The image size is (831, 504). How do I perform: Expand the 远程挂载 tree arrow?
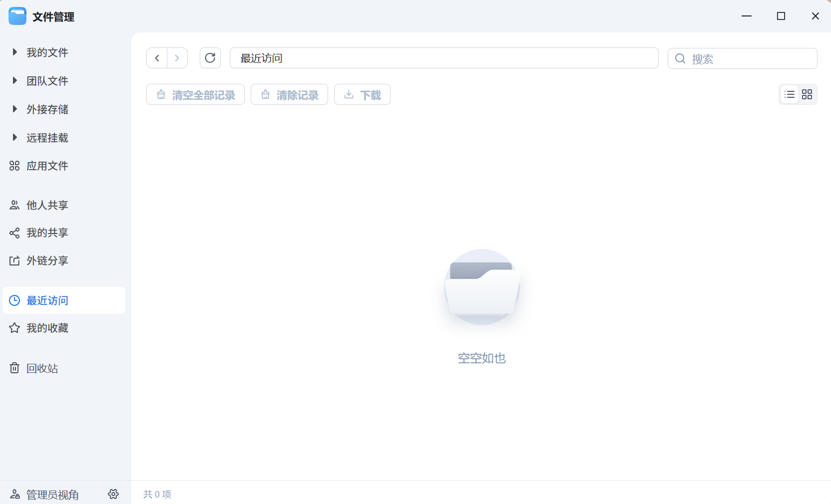pyautogui.click(x=14, y=137)
